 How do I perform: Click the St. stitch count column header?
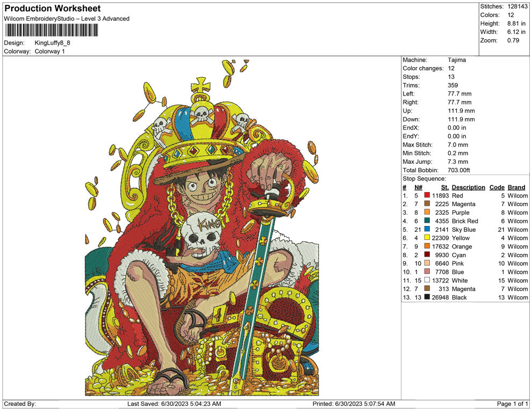(444, 187)
